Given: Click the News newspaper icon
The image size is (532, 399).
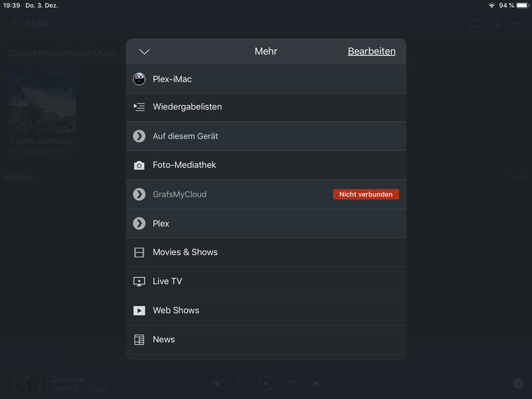Looking at the screenshot, I should coord(139,340).
